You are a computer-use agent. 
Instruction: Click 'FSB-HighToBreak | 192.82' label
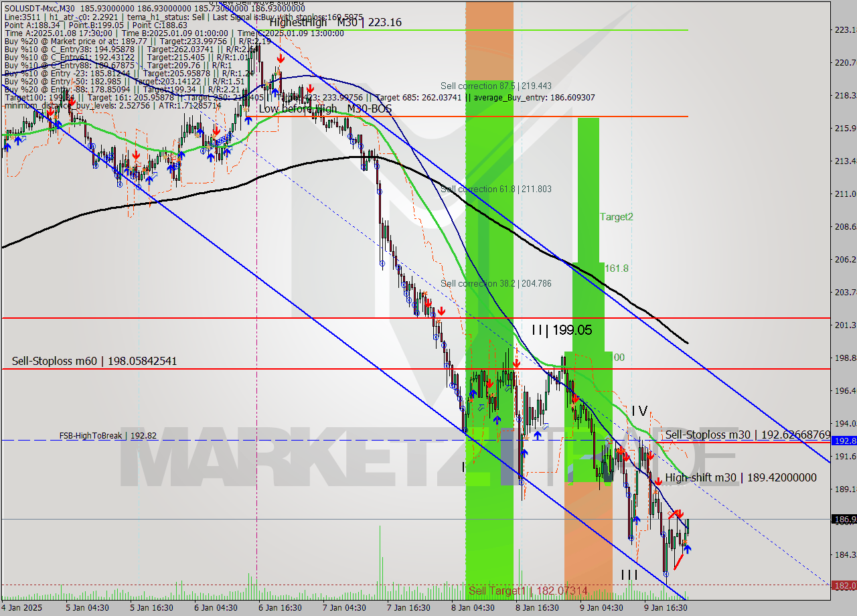108,435
